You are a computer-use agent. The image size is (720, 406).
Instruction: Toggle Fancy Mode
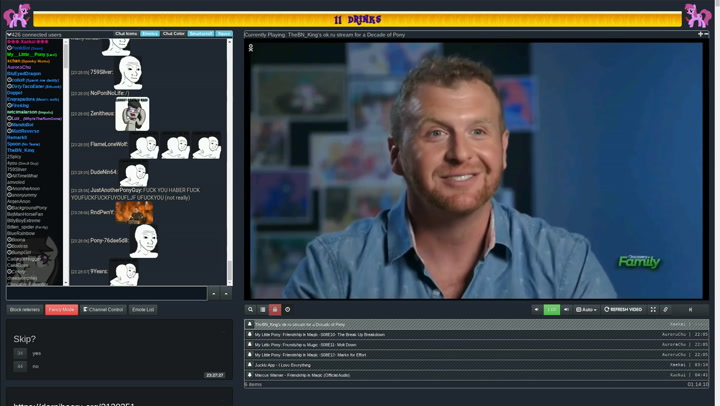coord(61,310)
